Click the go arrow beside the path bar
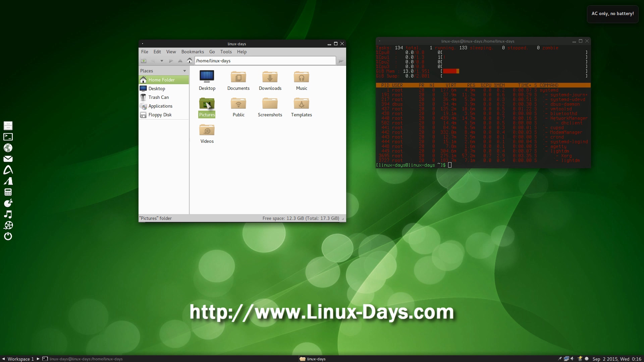This screenshot has height=362, width=644. (x=341, y=61)
